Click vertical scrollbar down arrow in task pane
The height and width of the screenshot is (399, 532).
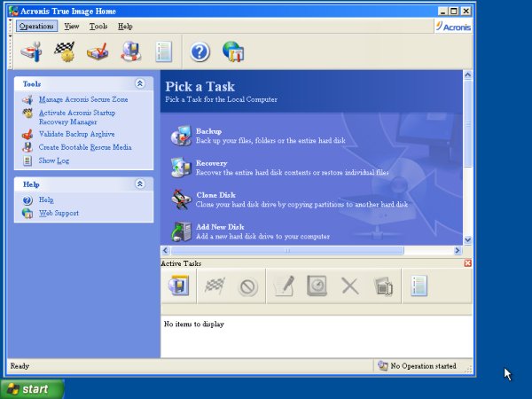tap(467, 240)
